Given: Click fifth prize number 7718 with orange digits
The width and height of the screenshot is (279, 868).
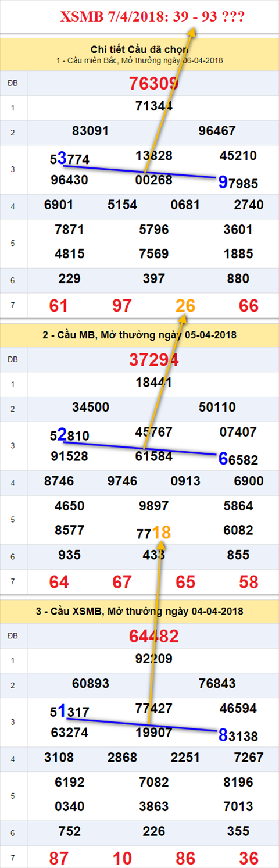Looking at the screenshot, I should coord(154,531).
